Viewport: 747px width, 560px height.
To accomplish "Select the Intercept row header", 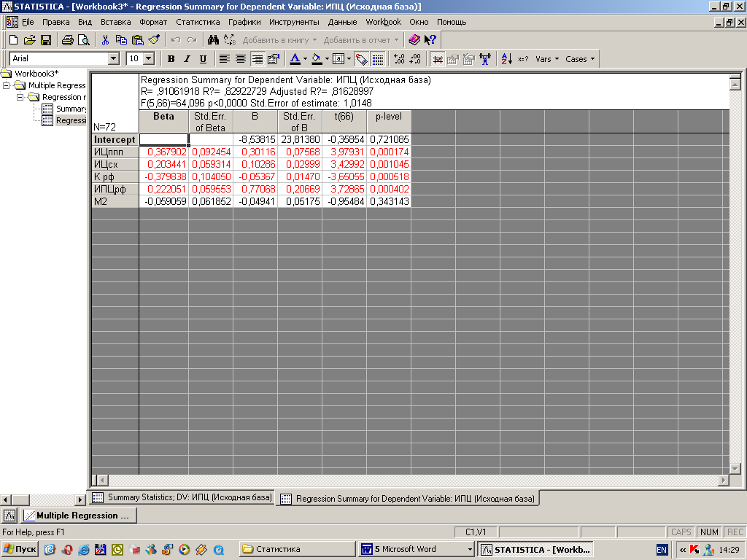I will [115, 139].
